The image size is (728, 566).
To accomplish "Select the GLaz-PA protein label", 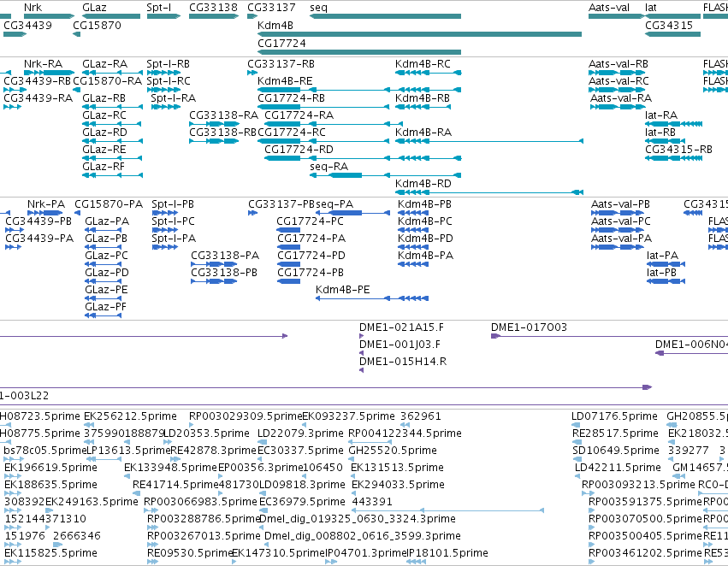I will [107, 221].
